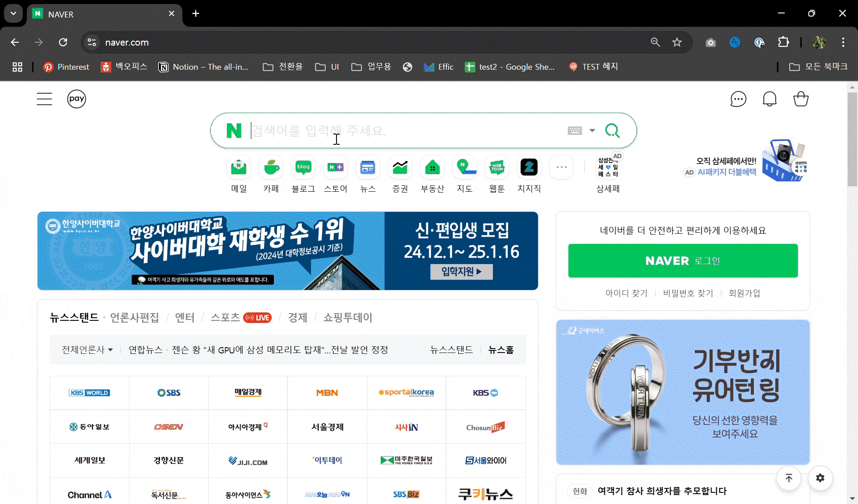Image resolution: width=858 pixels, height=504 pixels.
Task: Open the 아이디 찾기 link
Action: [x=626, y=293]
